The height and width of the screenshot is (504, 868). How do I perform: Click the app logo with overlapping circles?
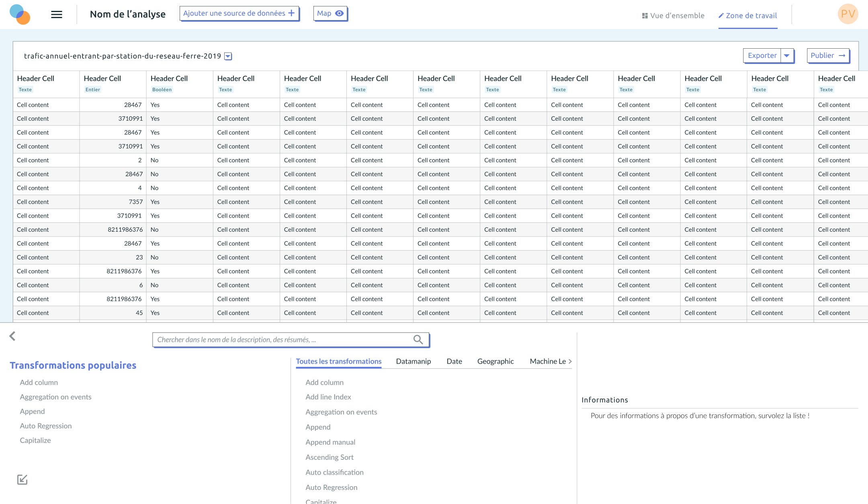(x=20, y=14)
